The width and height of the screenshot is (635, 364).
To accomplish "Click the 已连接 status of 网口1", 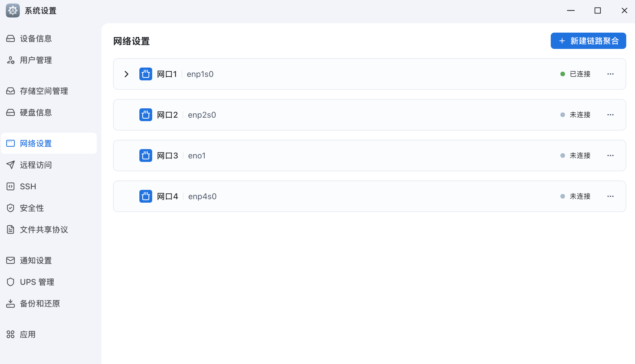I will 580,74.
